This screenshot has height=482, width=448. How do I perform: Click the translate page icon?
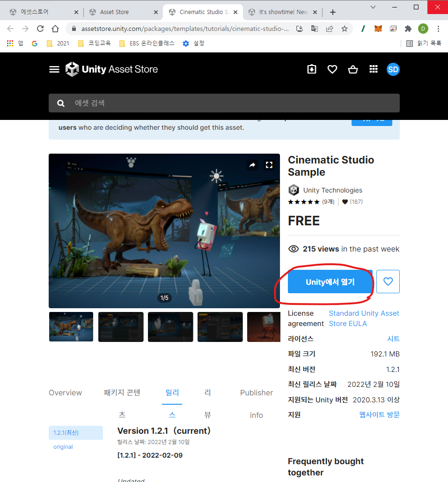[314, 29]
